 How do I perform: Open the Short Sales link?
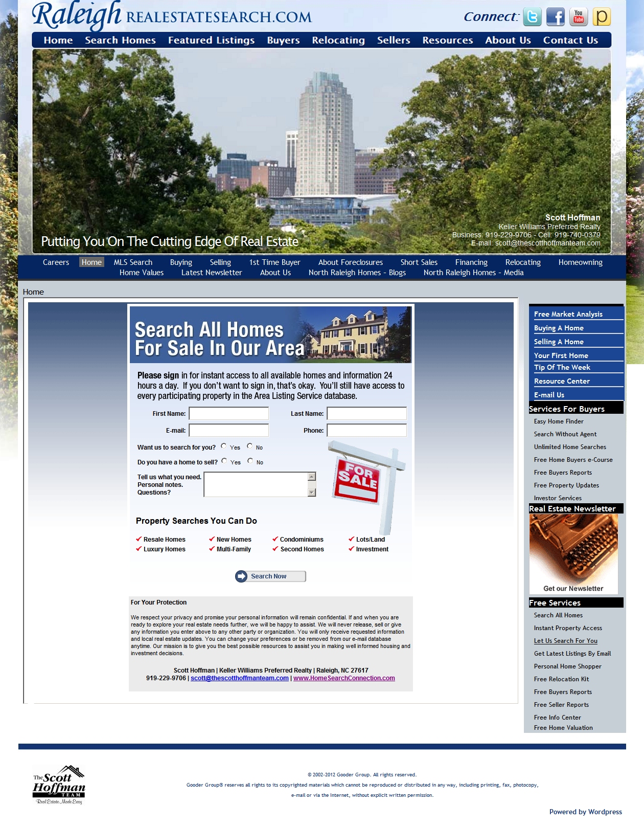point(419,262)
